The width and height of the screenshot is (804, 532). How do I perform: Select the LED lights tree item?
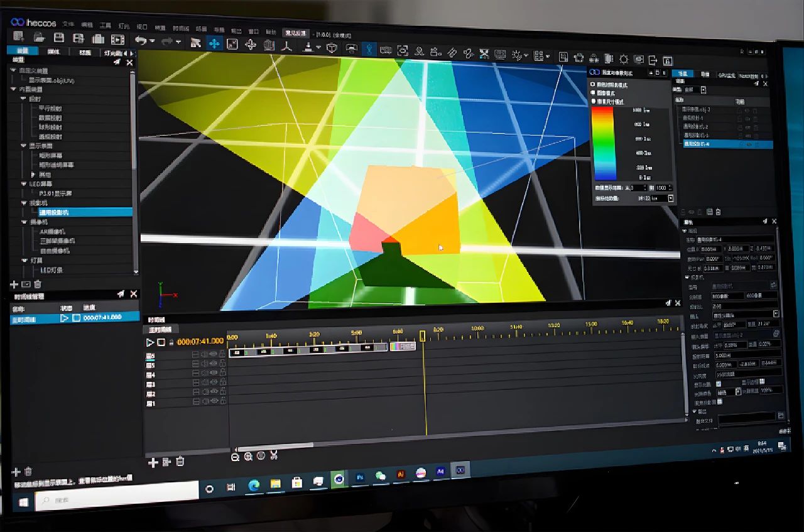point(51,270)
